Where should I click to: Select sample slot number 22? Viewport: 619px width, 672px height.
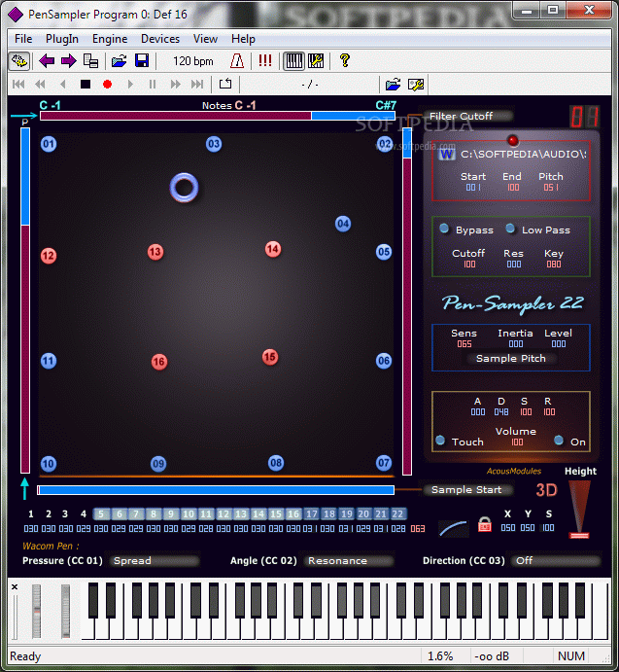[x=397, y=513]
